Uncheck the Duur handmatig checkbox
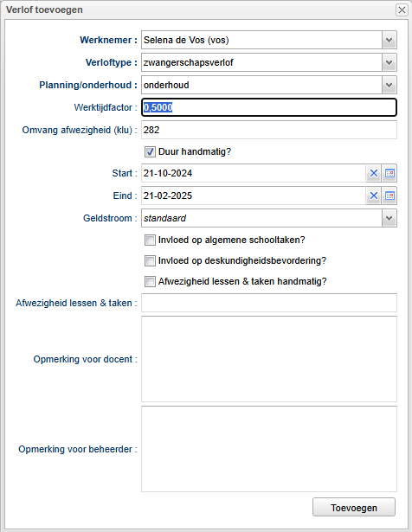The width and height of the screenshot is (412, 532). pos(150,151)
